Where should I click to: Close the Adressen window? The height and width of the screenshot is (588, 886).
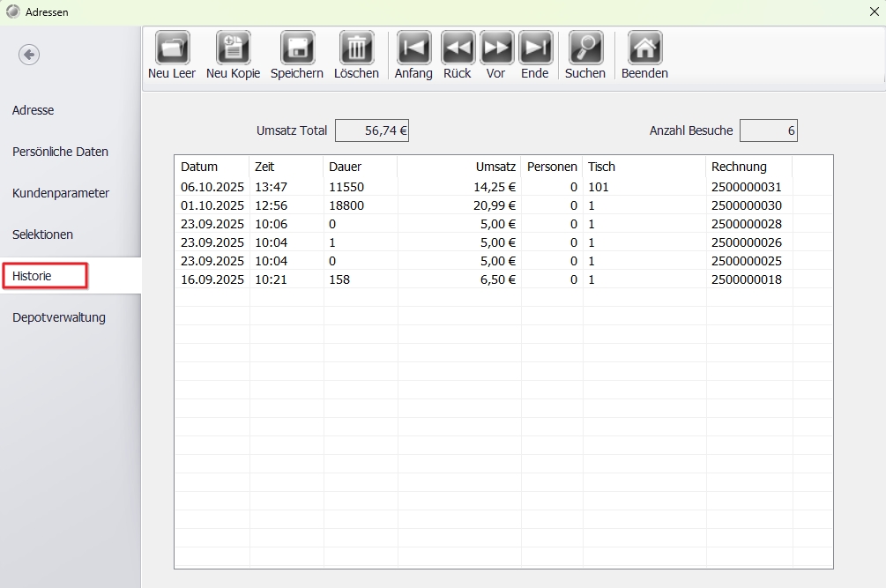(874, 11)
